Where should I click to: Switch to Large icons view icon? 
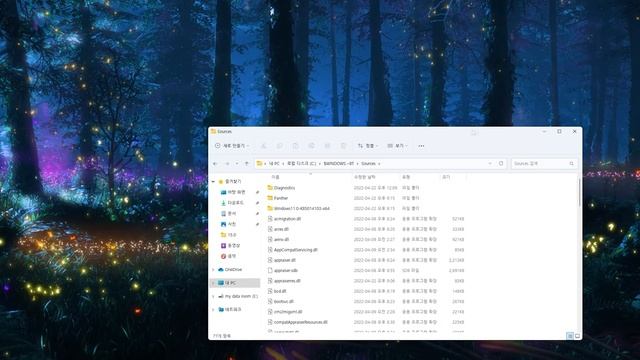(x=577, y=336)
